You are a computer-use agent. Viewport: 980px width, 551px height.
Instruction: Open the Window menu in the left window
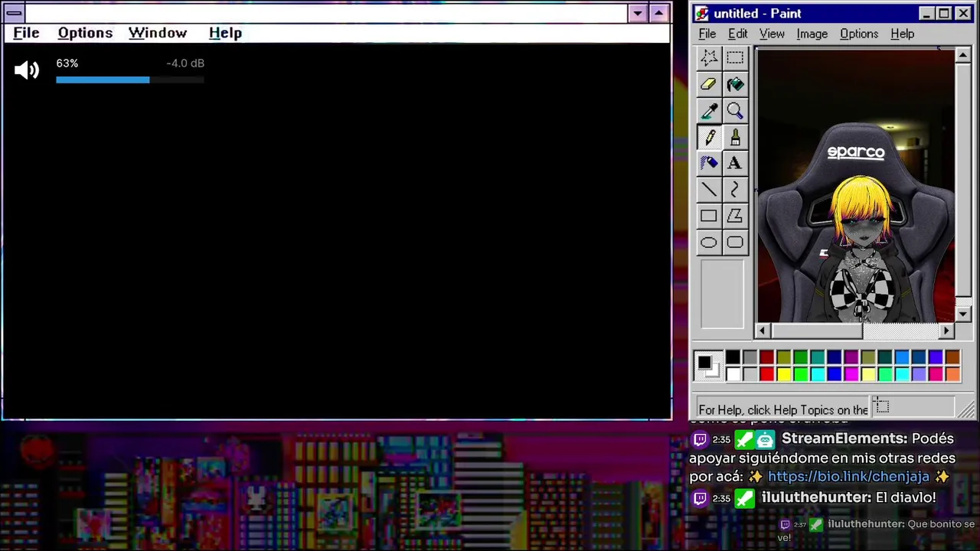tap(158, 33)
